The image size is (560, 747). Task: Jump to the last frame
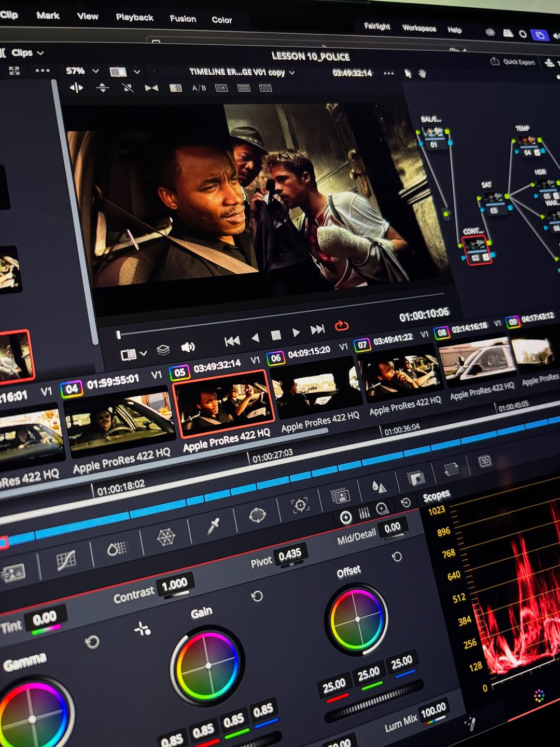(317, 329)
